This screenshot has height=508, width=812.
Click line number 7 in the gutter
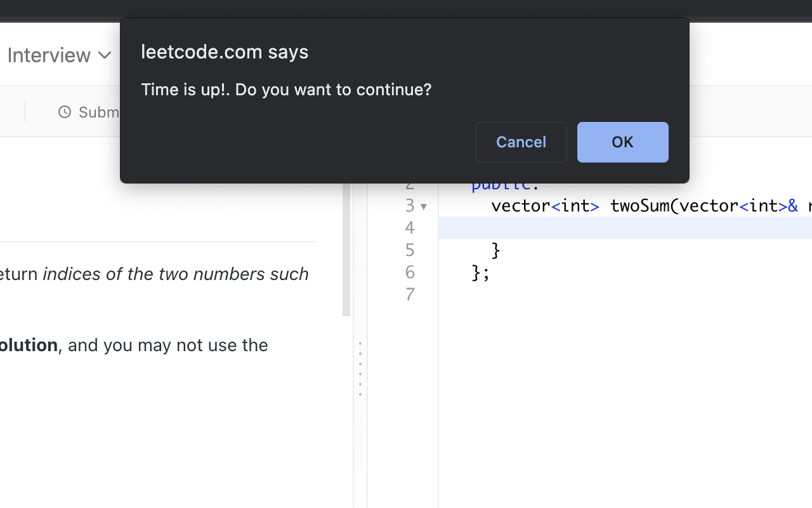(410, 295)
